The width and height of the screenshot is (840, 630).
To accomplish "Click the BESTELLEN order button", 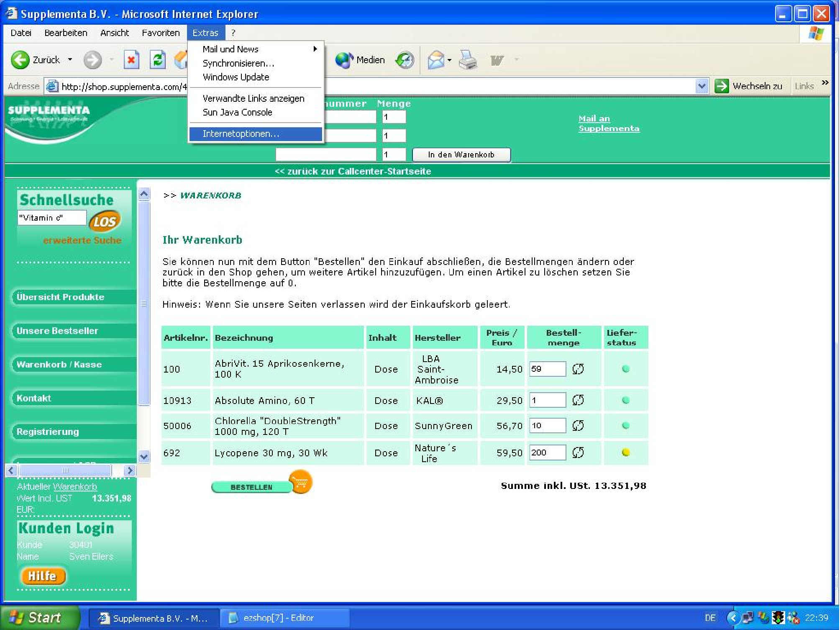I will 251,487.
